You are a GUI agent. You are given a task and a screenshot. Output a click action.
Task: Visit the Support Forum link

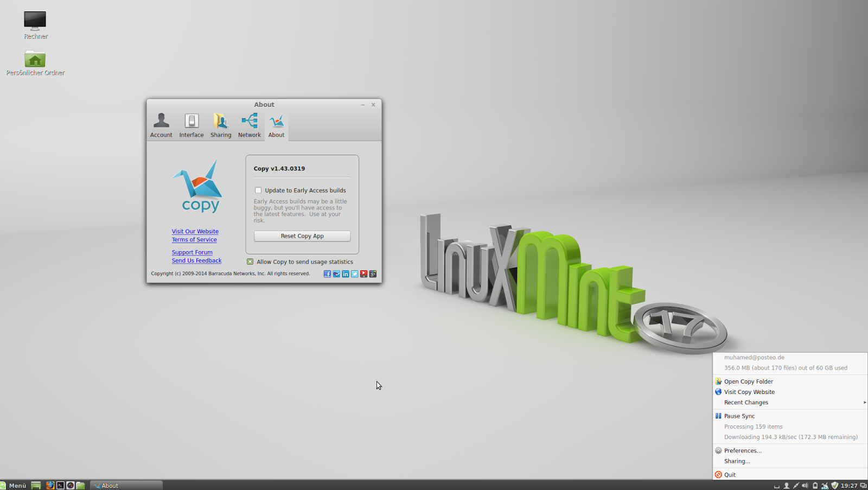click(192, 252)
